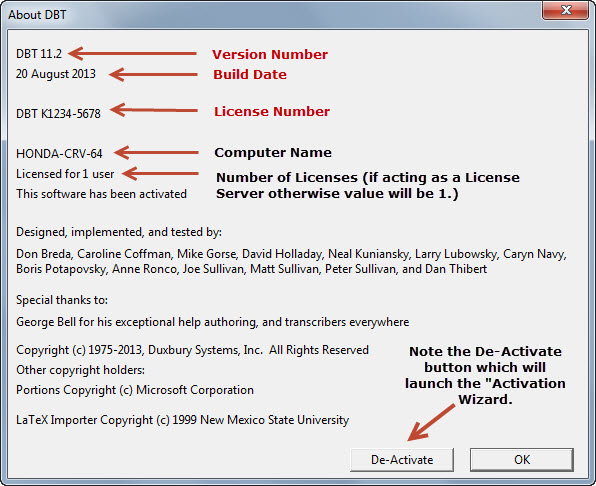Screen dimensions: 596x486
Task: Click LaTeX Importer copyright line
Action: [182, 420]
